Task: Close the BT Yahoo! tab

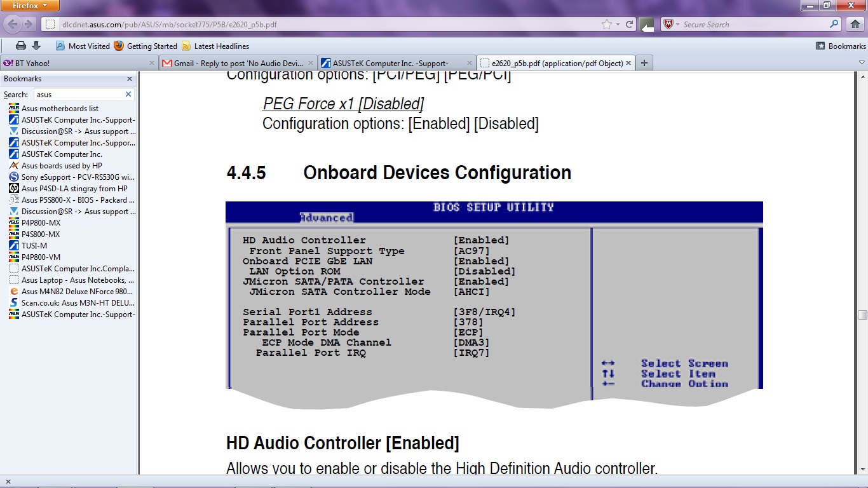Action: 152,63
